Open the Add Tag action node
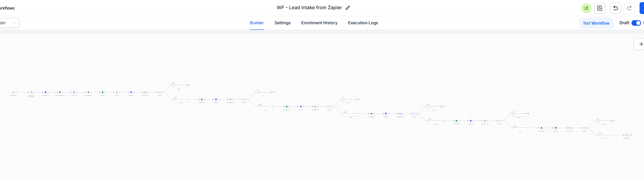Screen dimensions: 644x180 (x=60, y=92)
